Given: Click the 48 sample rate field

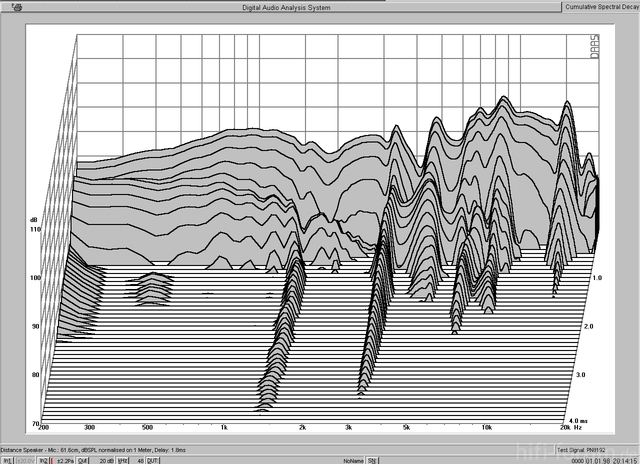Looking at the screenshot, I should coord(139,459).
